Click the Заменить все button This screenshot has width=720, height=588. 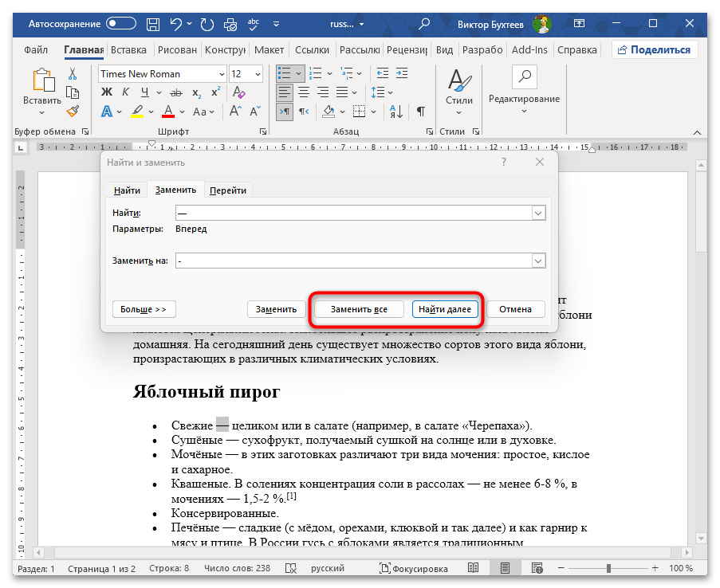[x=358, y=309]
